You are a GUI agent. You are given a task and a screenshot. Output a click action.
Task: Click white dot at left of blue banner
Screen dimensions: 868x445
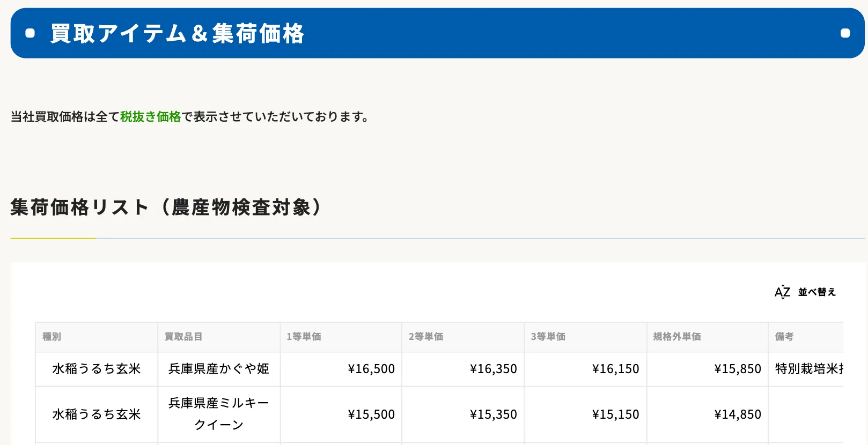[30, 33]
